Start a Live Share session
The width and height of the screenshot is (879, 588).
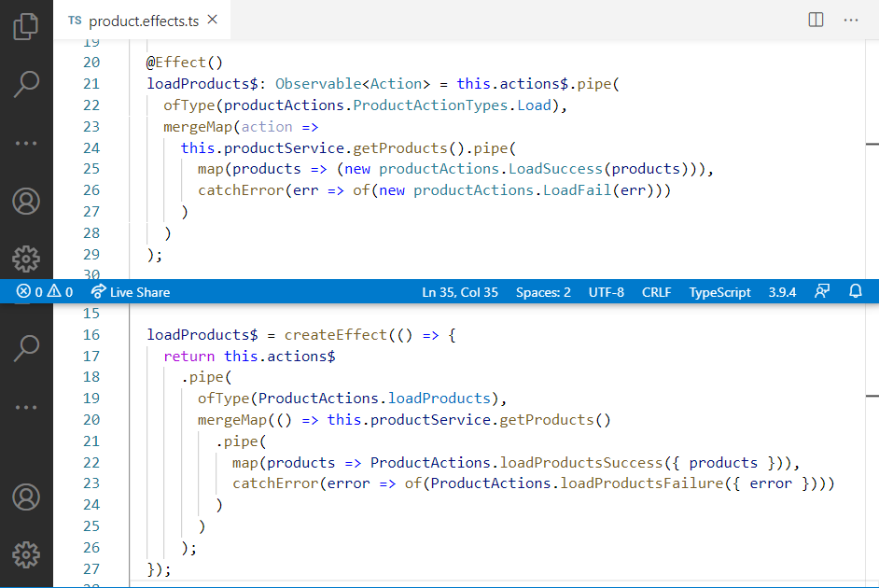[130, 291]
